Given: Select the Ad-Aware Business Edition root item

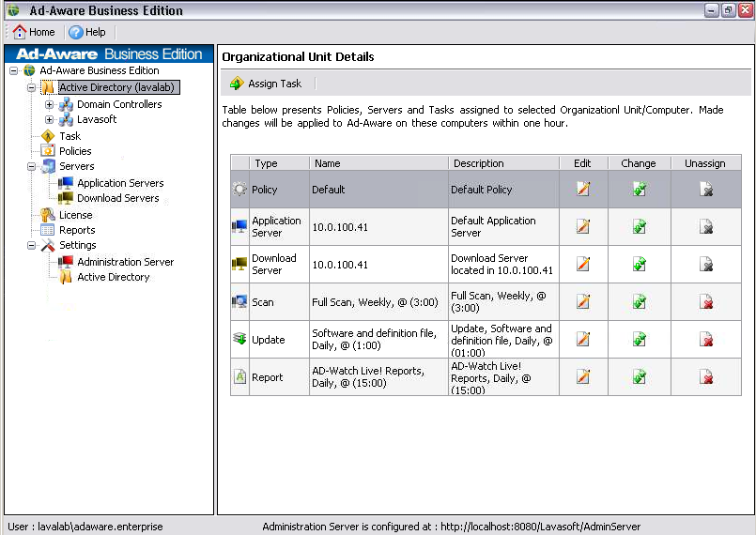Looking at the screenshot, I should click(100, 70).
